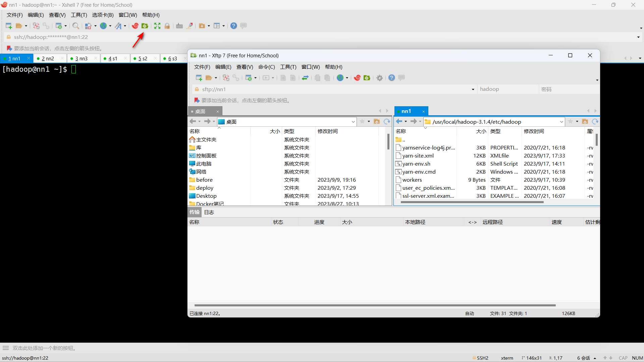Click the green-blue transfer arrows in Xftp
Viewport: 644px width, 362px height.
[305, 78]
